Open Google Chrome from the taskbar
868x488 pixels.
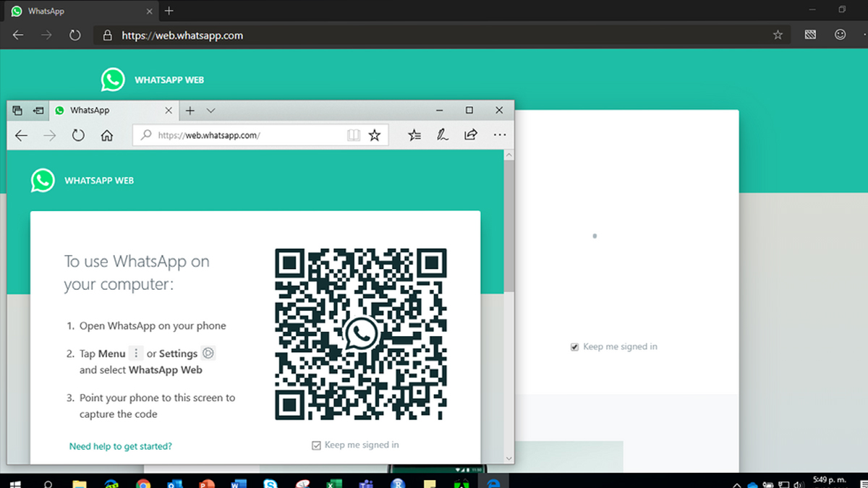tap(142, 484)
